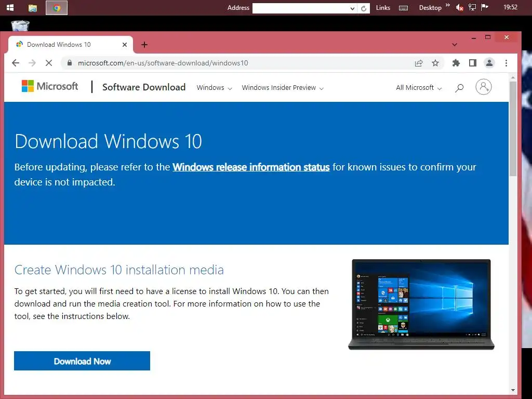Open the taskbar Address dropdown arrow
Image resolution: width=532 pixels, height=399 pixels.
(353, 8)
